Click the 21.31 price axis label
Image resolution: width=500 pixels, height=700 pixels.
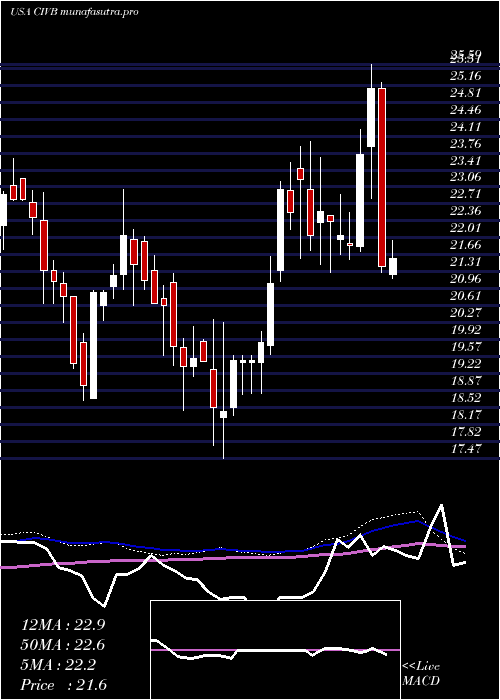pos(466,262)
